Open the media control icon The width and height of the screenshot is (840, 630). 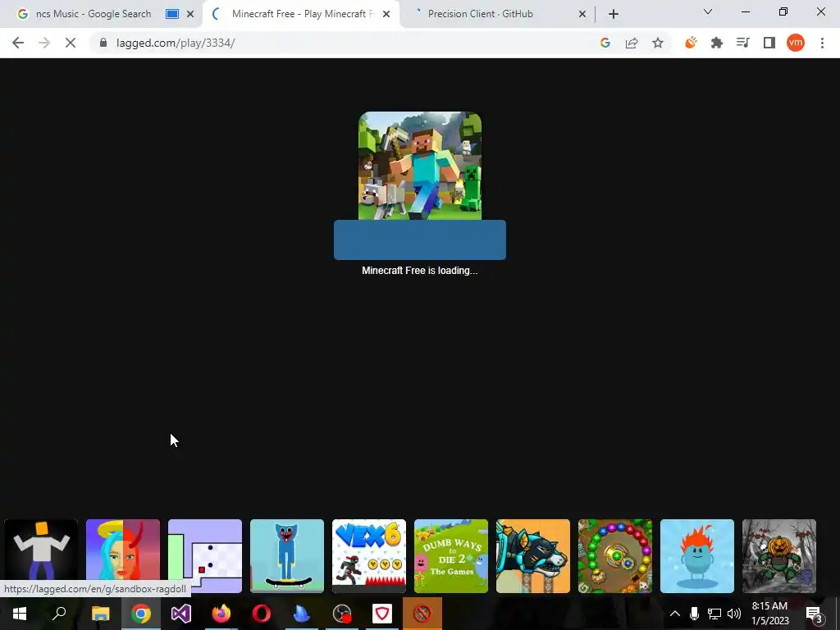click(x=743, y=43)
